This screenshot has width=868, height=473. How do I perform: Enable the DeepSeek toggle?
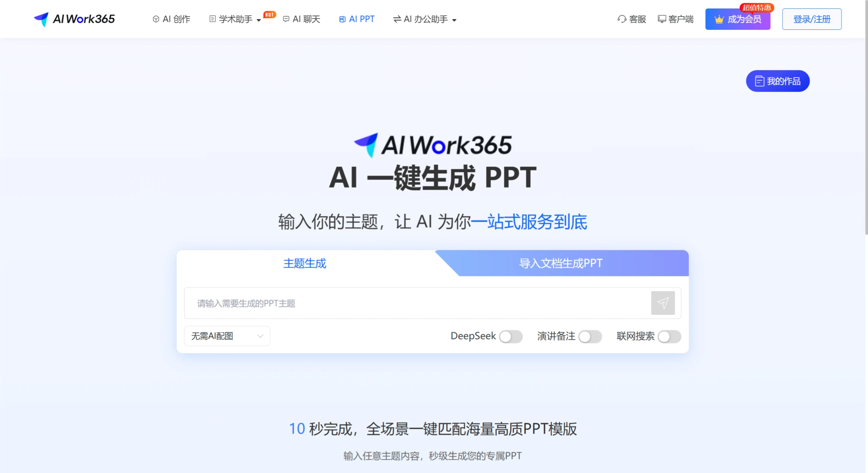(511, 336)
